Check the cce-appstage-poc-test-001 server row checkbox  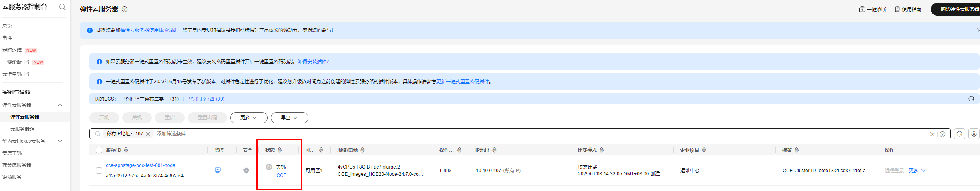(x=99, y=171)
